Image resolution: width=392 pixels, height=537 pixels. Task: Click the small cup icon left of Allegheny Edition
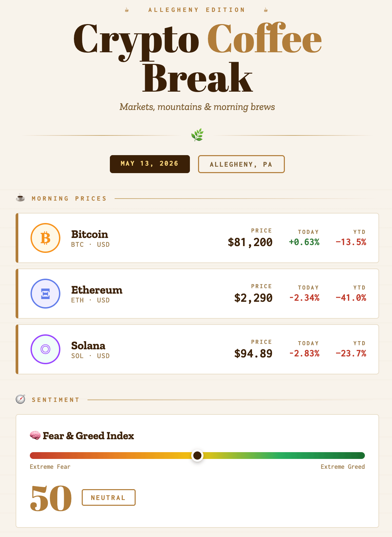point(127,10)
